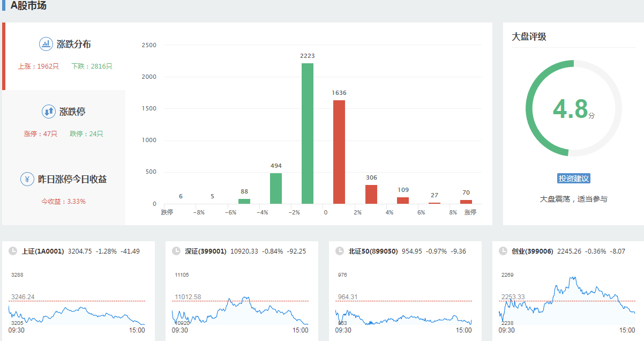
Task: Select the 昨日涨停今日收益 tab
Action: point(72,180)
